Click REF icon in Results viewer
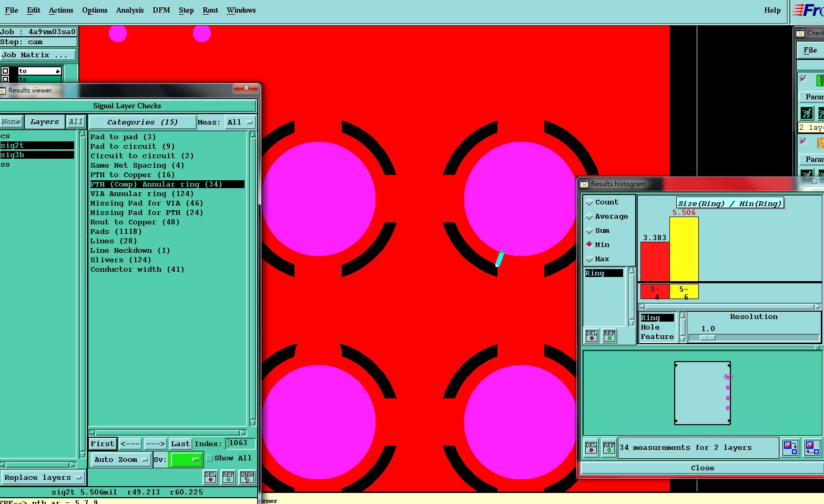 point(228,477)
